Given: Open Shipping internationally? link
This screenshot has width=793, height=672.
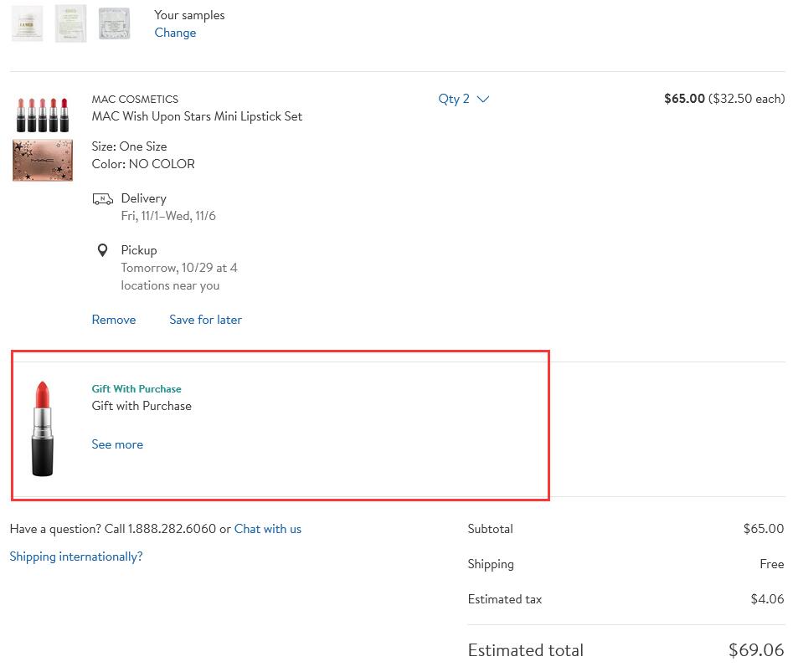Looking at the screenshot, I should 76,557.
